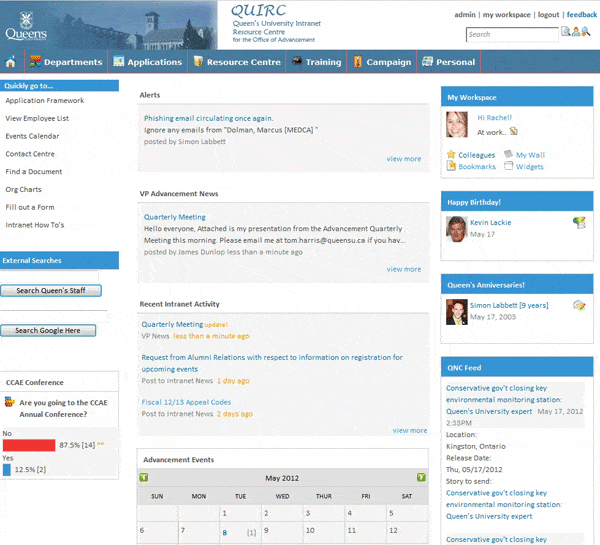Image resolution: width=600 pixels, height=545 pixels.
Task: Click the Queen's logo in header
Action: pyautogui.click(x=26, y=26)
